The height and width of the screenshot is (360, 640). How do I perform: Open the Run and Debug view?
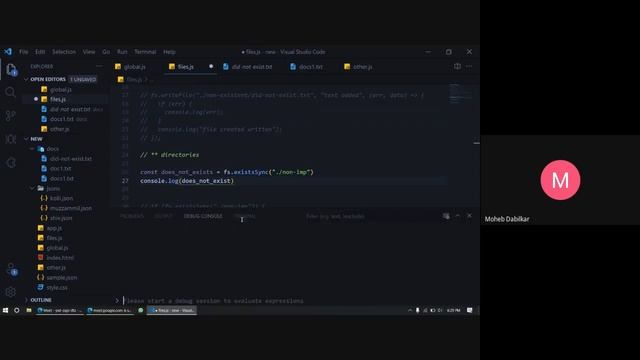[x=11, y=139]
